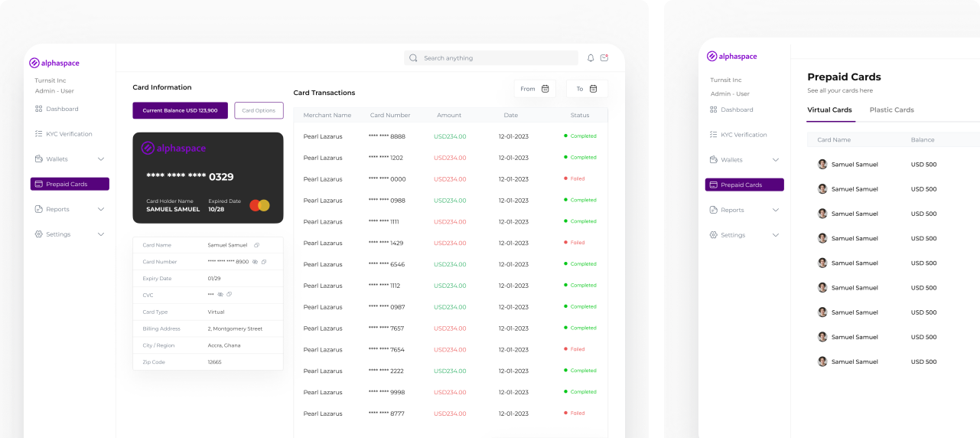Select Prepaid Cards label in right window sidebar
This screenshot has width=980, height=438.
click(741, 185)
